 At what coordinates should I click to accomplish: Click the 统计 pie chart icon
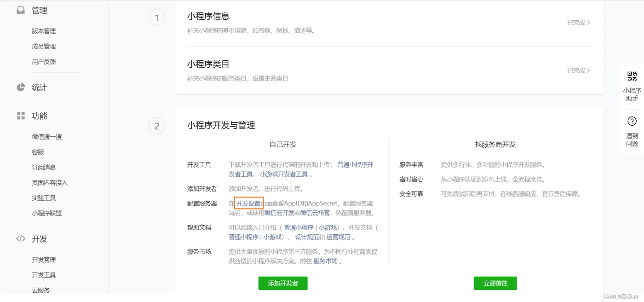21,87
